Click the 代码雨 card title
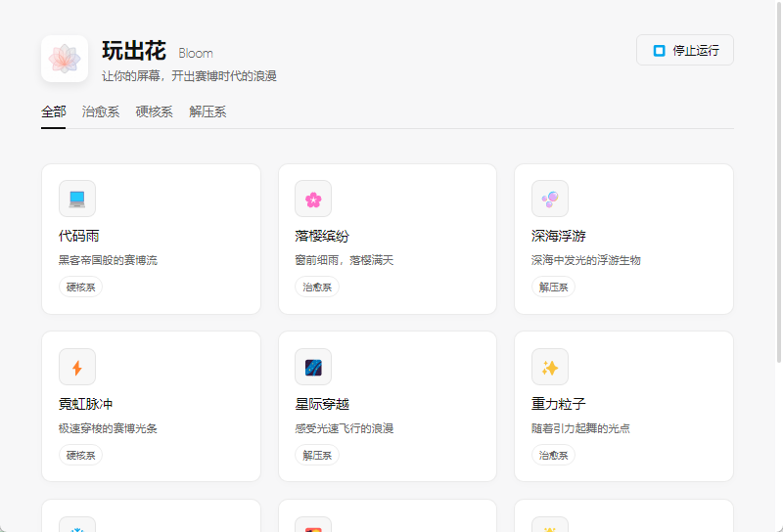 click(x=79, y=236)
